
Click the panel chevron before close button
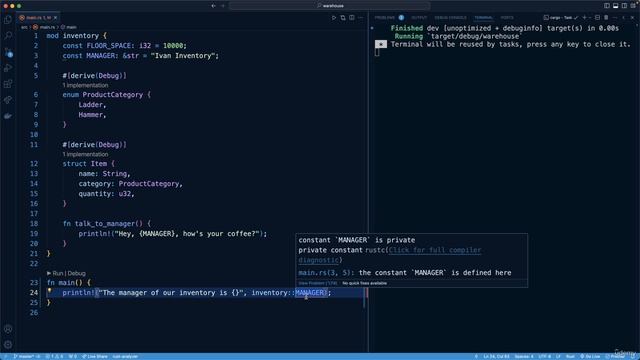coord(624,18)
